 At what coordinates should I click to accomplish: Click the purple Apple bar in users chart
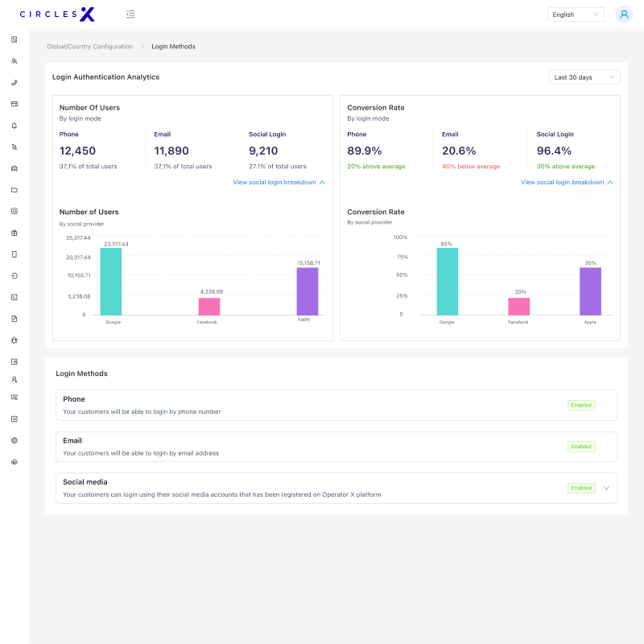pyautogui.click(x=308, y=291)
